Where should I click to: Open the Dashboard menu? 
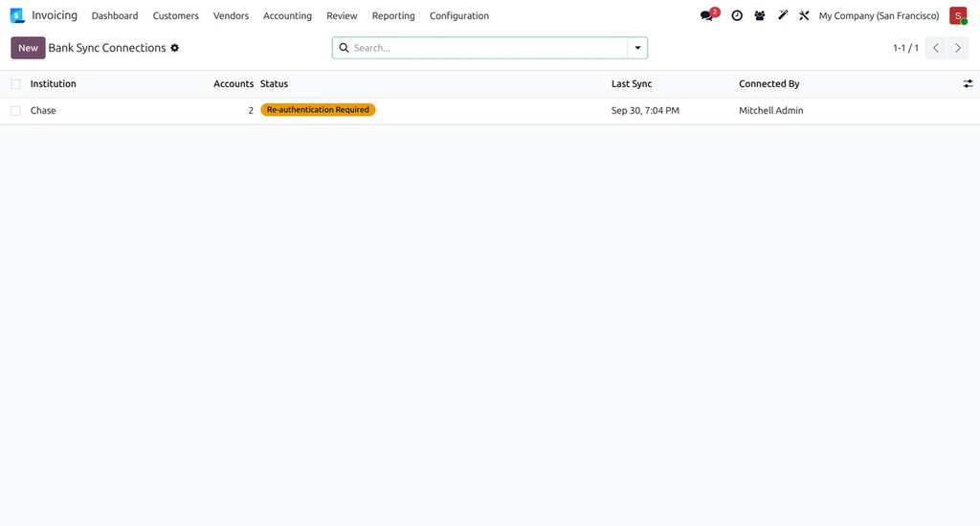tap(115, 15)
